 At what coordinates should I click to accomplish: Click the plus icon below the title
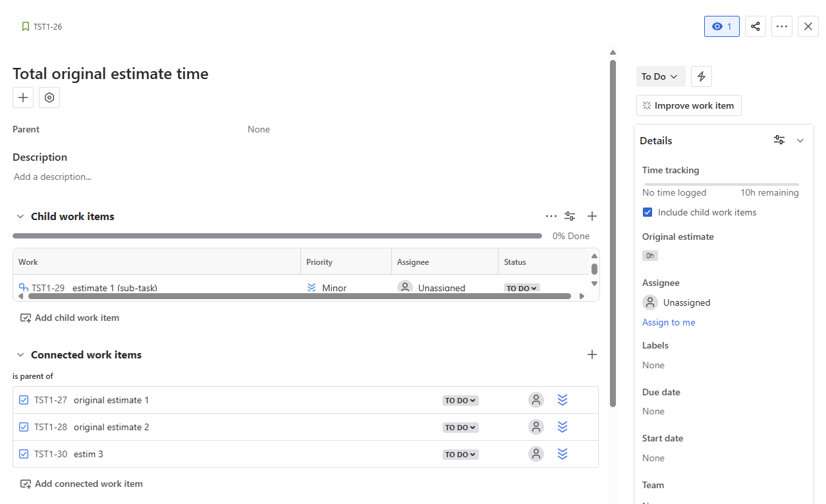coord(23,98)
